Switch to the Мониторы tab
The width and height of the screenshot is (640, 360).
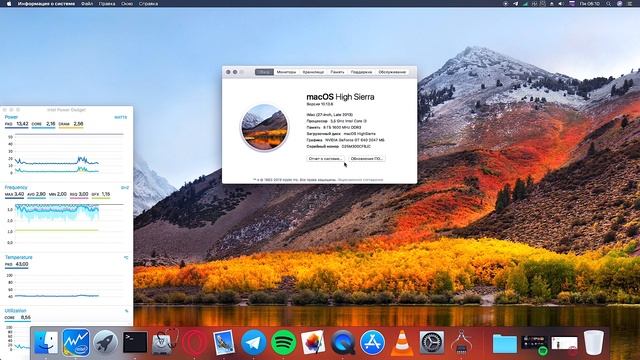click(x=286, y=72)
